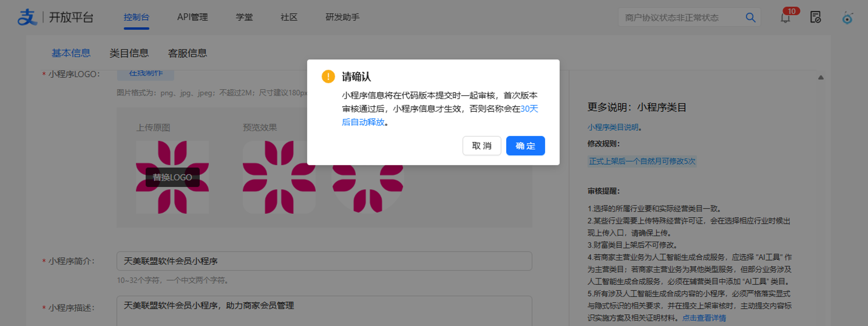Open the notification bell with 10 badge
This screenshot has width=868, height=326.
786,17
